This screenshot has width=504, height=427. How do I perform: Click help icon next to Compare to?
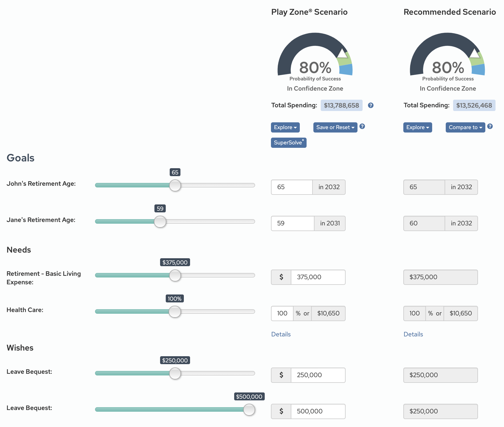[x=490, y=127]
